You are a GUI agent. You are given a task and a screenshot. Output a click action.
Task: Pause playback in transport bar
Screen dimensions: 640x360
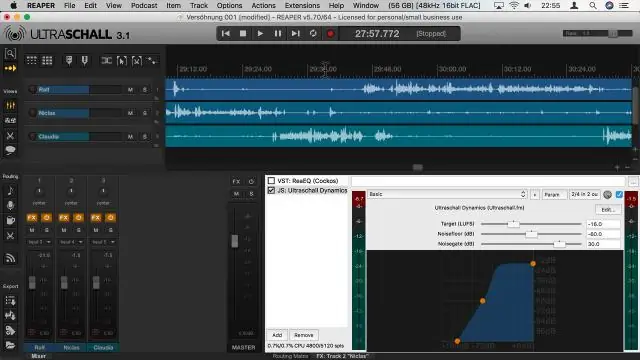(x=278, y=33)
